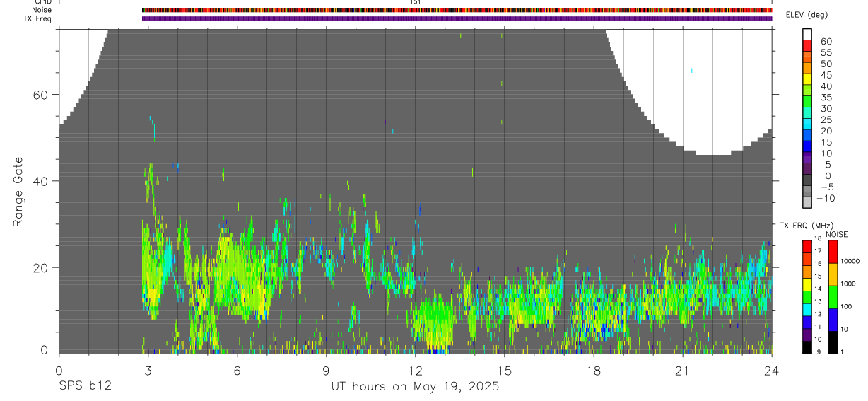Click the NOISE legend title
The image size is (868, 401).
point(836,234)
